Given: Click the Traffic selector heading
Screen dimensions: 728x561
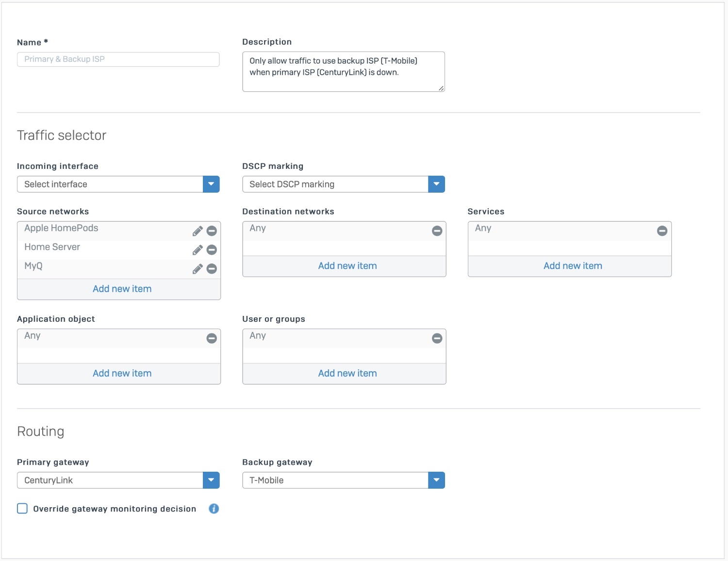Looking at the screenshot, I should pos(62,135).
